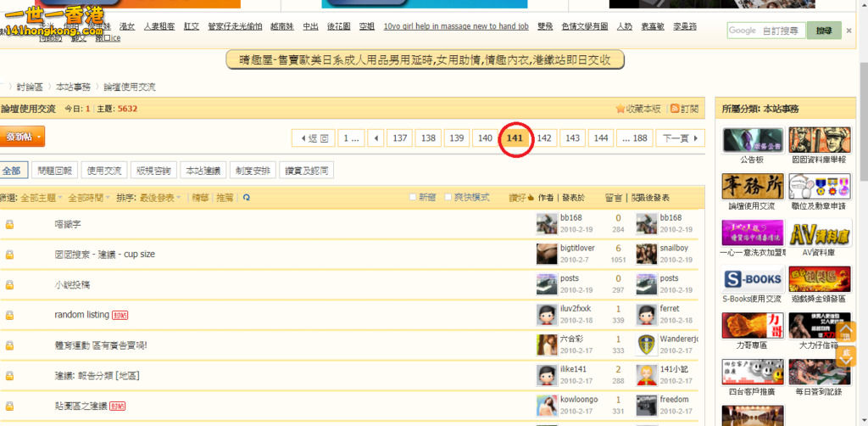The image size is (868, 426).
Task: Open the 全部時間 filter dropdown
Action: 90,198
